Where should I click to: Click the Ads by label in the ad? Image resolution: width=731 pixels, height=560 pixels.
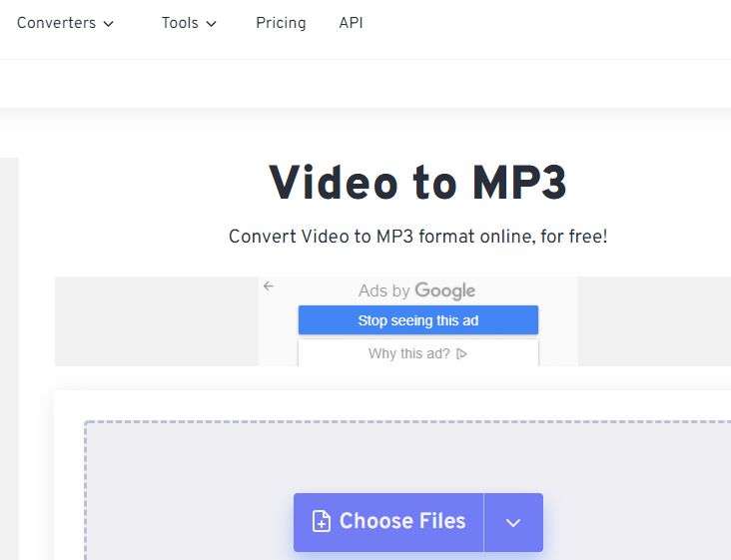coord(384,291)
